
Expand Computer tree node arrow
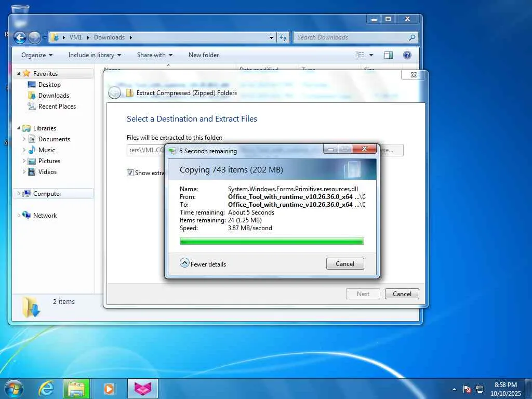(x=19, y=194)
